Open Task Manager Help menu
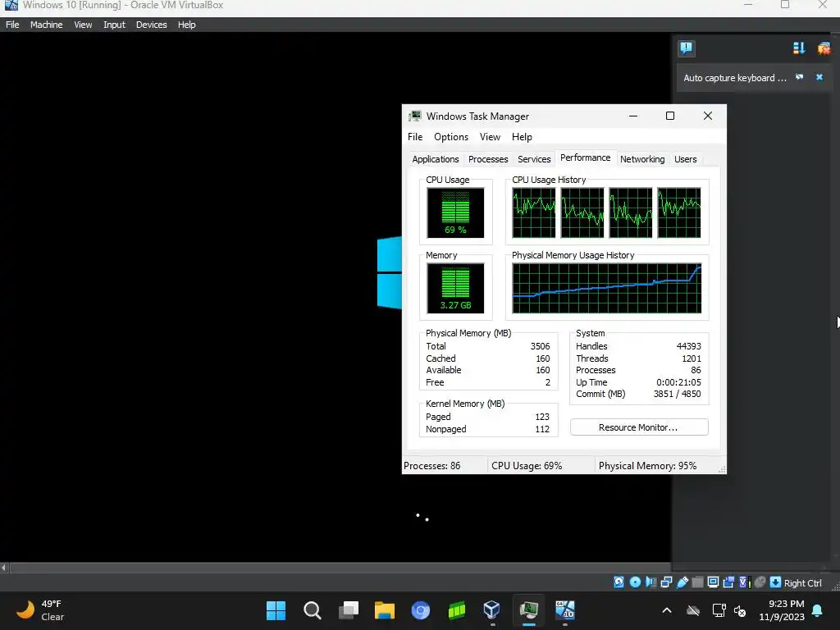 pos(522,137)
